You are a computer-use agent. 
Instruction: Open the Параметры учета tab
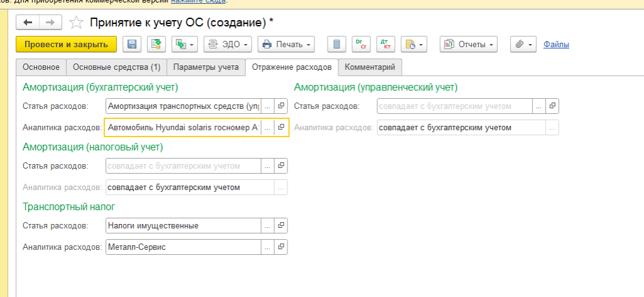pos(206,67)
